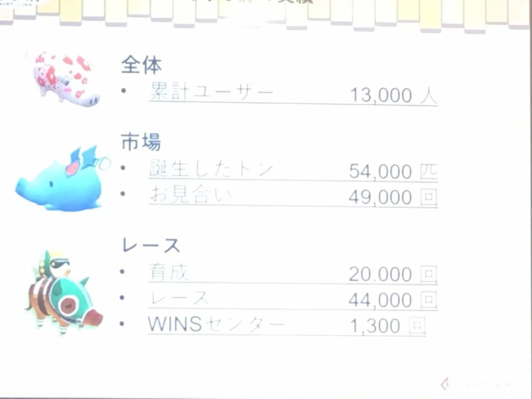Image resolution: width=532 pixels, height=399 pixels.
Task: Click the レース list item under the レース heading
Action: click(x=179, y=298)
